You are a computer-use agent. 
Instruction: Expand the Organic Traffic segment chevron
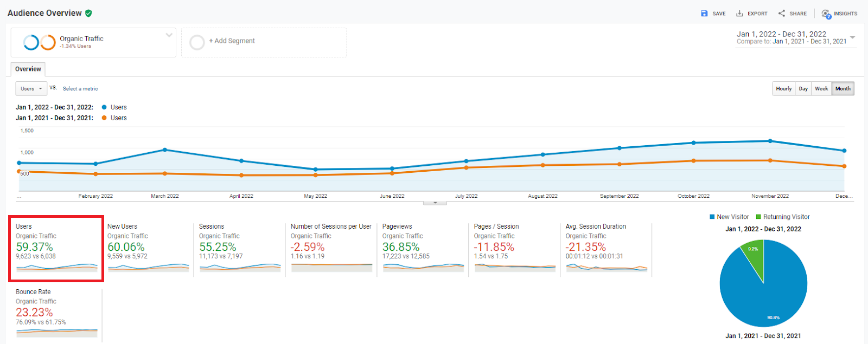click(169, 35)
